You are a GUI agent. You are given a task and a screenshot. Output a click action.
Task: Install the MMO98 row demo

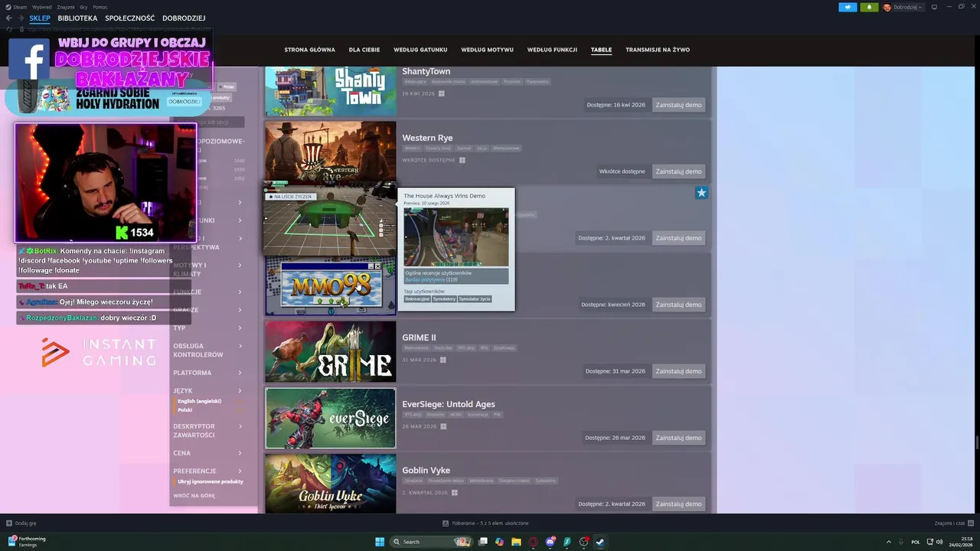click(x=678, y=305)
